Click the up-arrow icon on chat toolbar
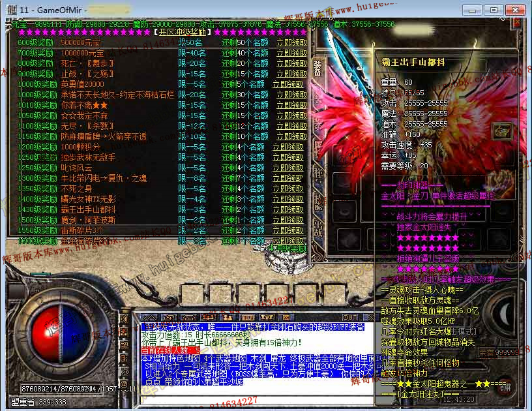Viewport: 532px width, 411px height. point(149,318)
